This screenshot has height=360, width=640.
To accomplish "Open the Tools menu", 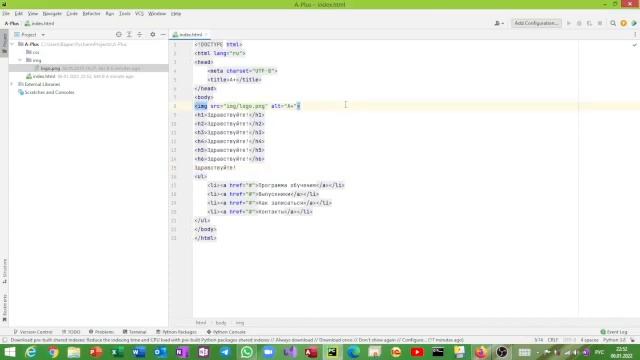I will pos(124,13).
